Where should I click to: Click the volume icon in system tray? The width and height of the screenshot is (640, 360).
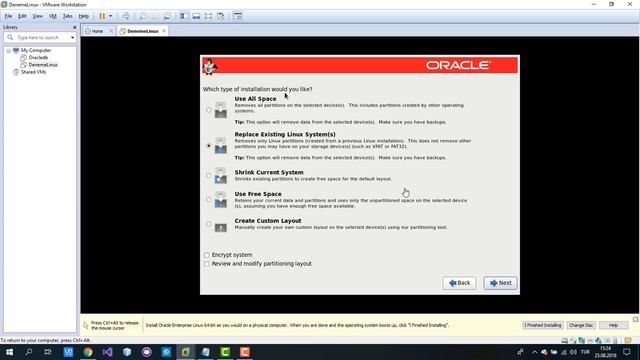(573, 352)
